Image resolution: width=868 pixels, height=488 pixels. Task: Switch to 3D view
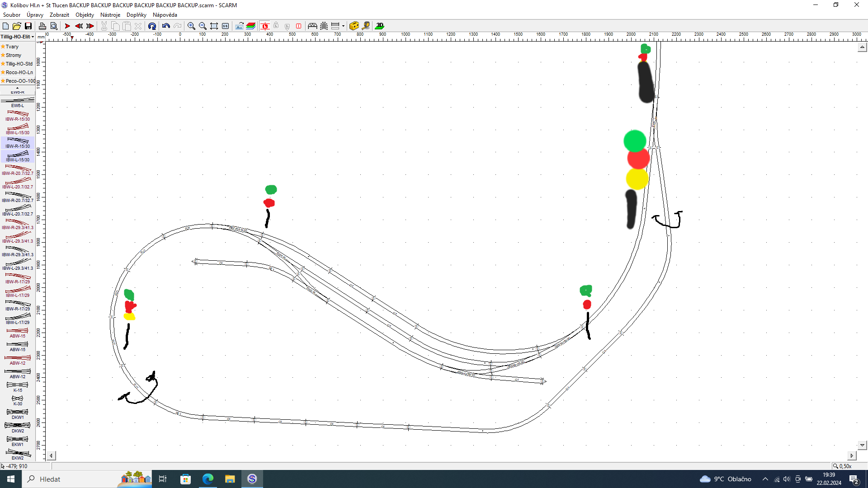(380, 26)
